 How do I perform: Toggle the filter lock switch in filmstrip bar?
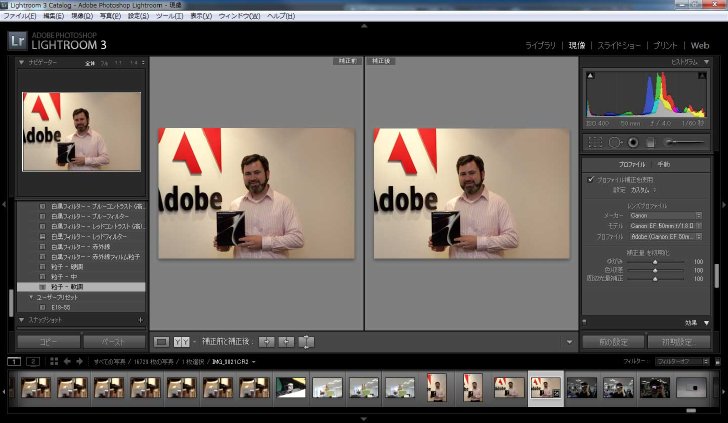[x=717, y=361]
